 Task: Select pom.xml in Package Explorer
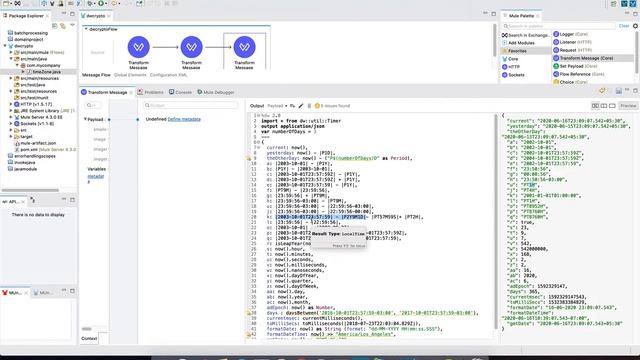(45, 149)
